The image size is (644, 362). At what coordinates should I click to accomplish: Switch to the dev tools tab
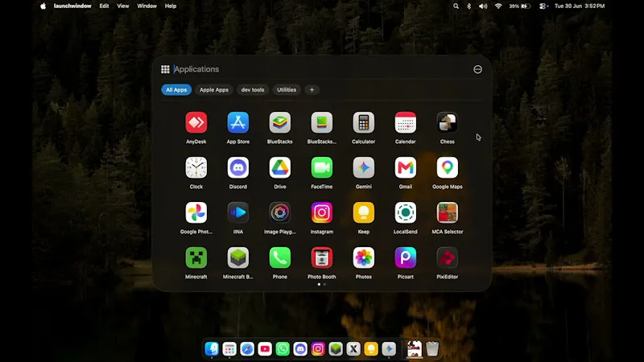tap(253, 89)
